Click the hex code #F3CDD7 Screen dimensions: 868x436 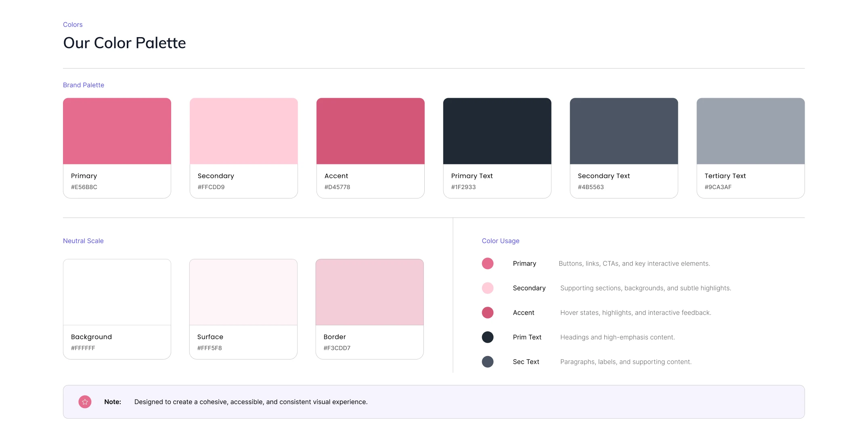pyautogui.click(x=337, y=348)
